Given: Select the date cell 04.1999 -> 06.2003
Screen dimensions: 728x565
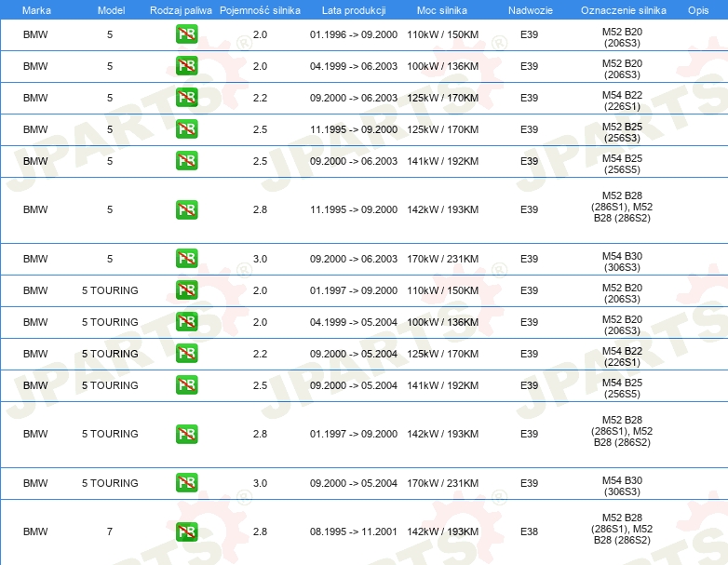Looking at the screenshot, I should click(x=354, y=66).
